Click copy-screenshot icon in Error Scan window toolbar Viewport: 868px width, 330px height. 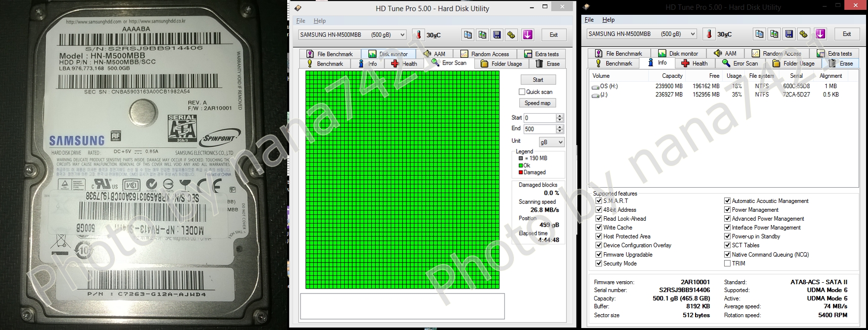[x=482, y=34]
